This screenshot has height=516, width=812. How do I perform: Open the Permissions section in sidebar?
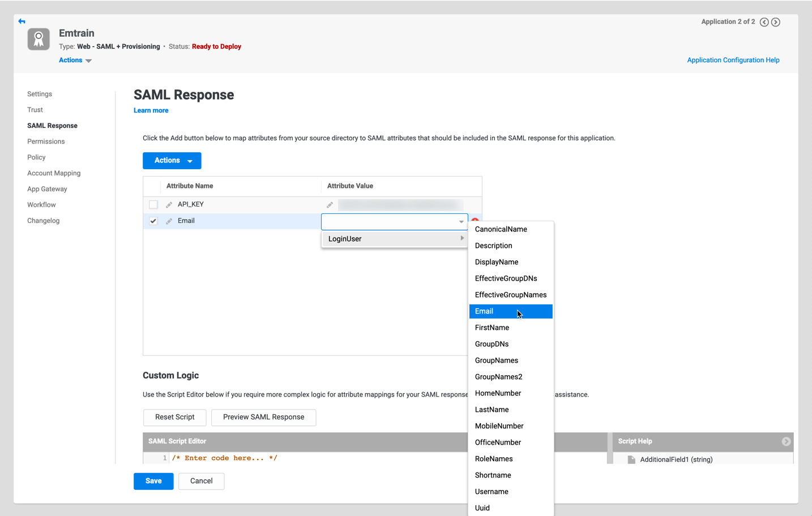click(46, 141)
